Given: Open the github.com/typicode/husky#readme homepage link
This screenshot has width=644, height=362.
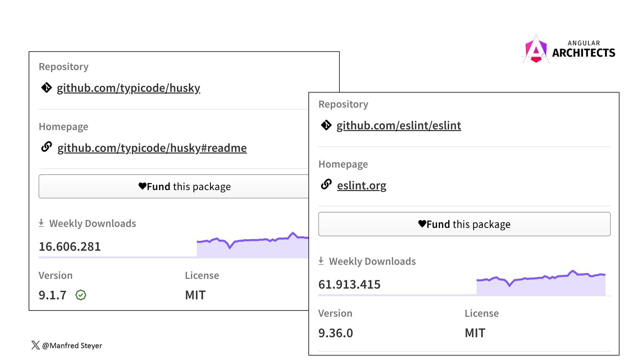Looking at the screenshot, I should pos(152,148).
